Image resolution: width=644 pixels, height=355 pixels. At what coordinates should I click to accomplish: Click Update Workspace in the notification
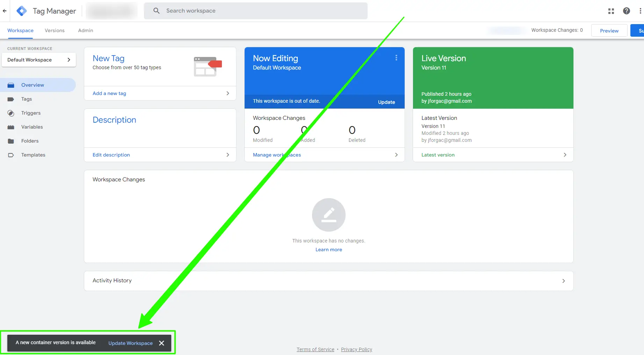click(x=130, y=343)
